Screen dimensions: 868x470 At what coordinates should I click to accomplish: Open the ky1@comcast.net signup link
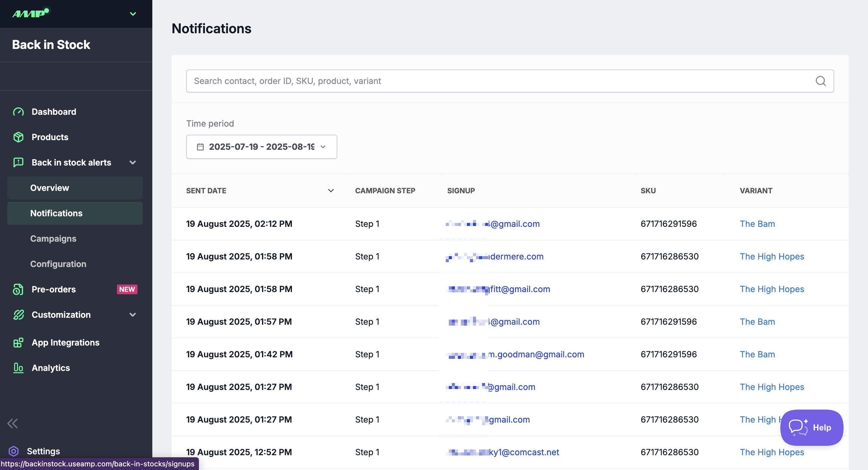click(502, 452)
